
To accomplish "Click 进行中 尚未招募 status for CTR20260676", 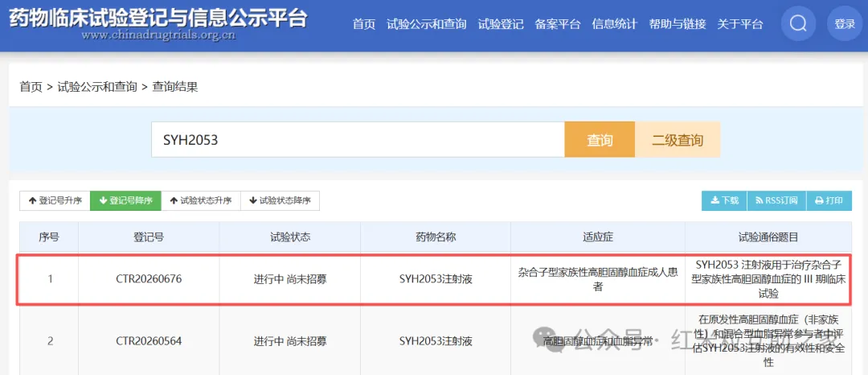I will 290,279.
